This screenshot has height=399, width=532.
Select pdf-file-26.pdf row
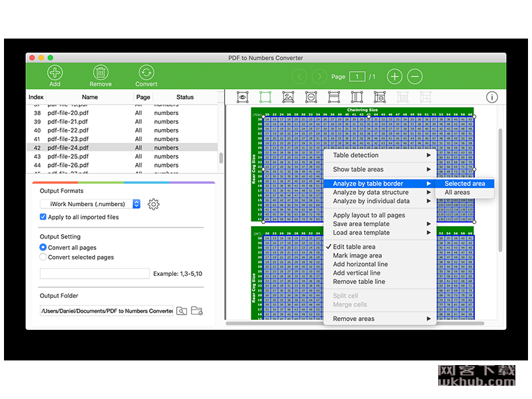point(122,165)
